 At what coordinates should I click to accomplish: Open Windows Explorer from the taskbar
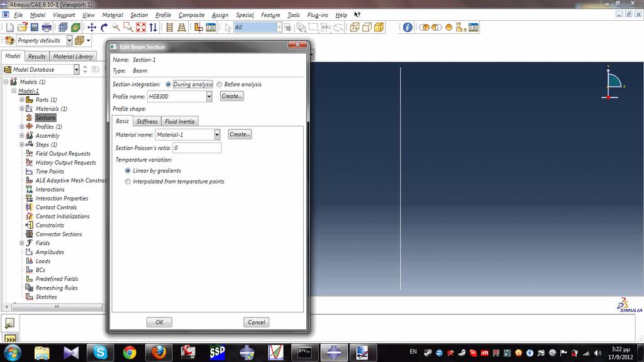point(42,352)
